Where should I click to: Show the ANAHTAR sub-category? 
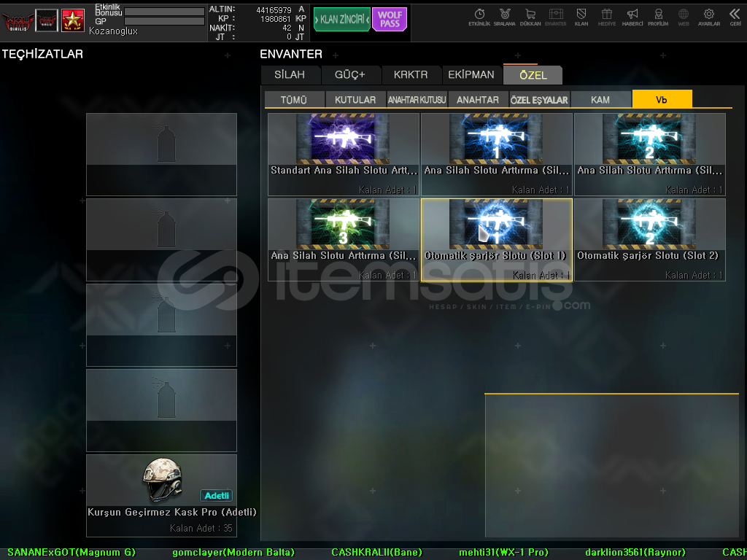478,99
